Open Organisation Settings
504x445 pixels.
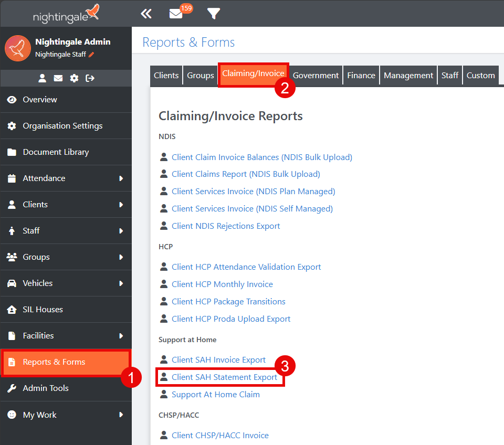66,125
